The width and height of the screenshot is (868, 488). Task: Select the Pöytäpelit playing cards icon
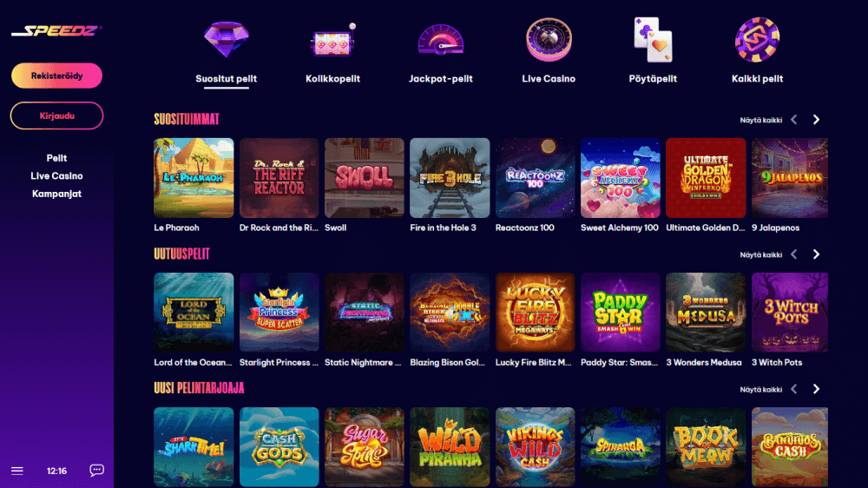pos(653,39)
